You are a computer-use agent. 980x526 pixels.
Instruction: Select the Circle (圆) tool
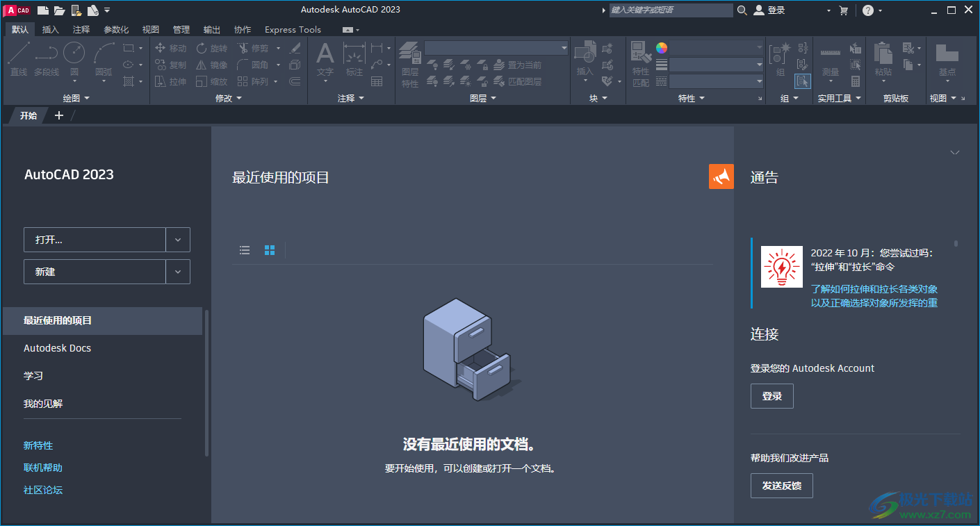[x=74, y=58]
